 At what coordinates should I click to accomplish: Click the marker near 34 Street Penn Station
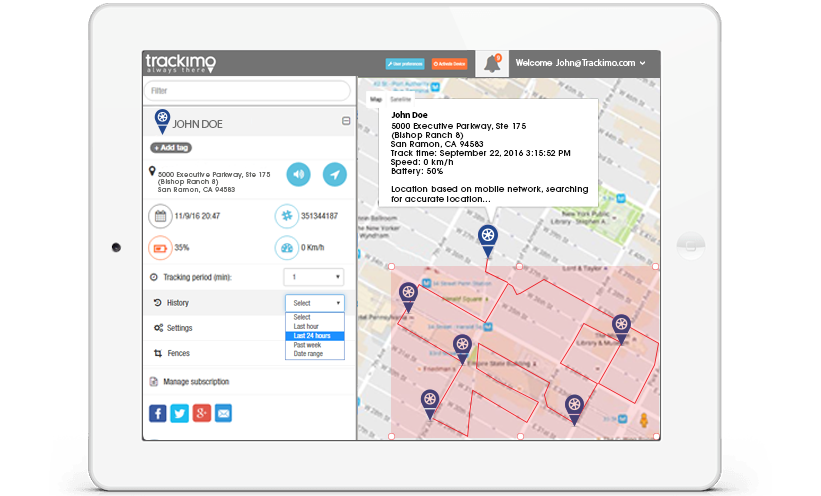pyautogui.click(x=408, y=296)
